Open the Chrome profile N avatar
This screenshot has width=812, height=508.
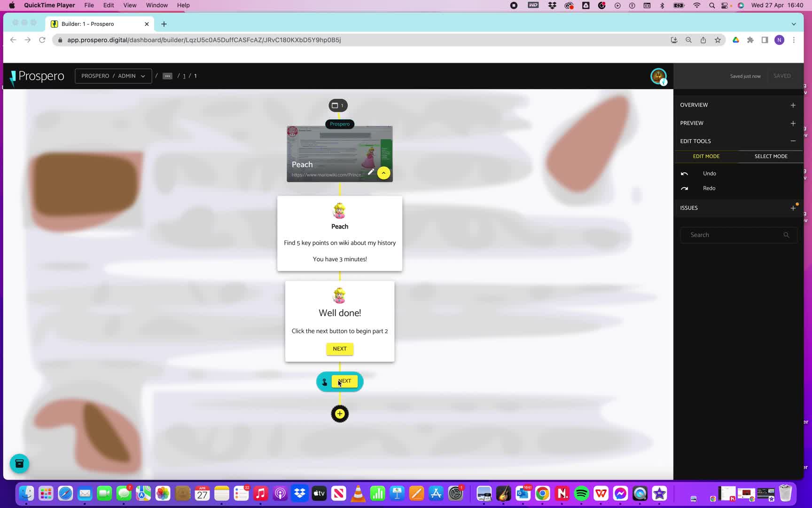point(779,40)
